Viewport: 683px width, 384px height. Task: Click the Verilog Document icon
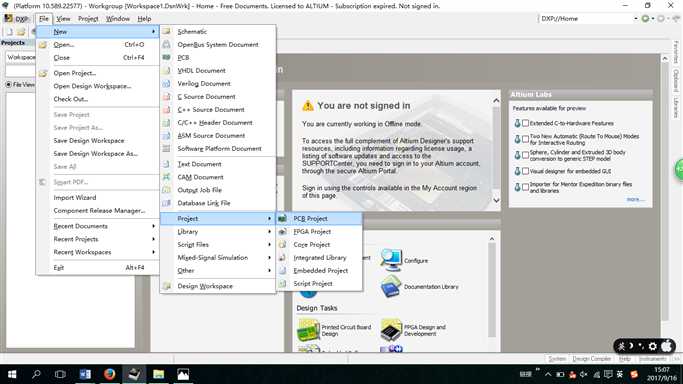[166, 84]
